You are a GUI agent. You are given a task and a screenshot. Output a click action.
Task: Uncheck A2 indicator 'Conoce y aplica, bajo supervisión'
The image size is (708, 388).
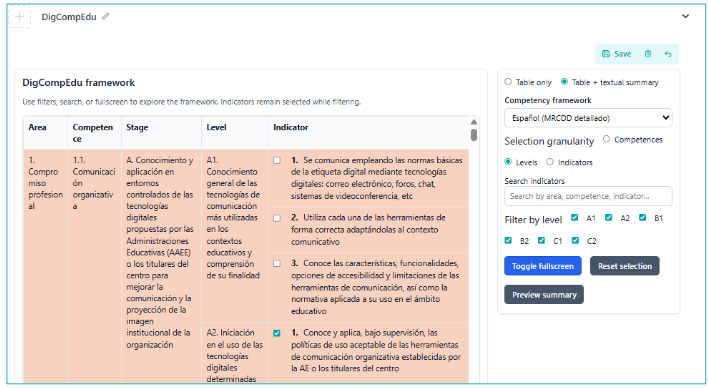(x=277, y=333)
